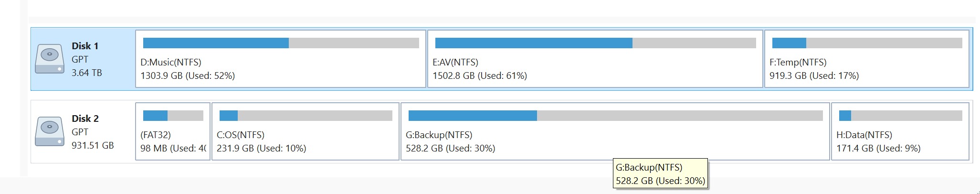Screen dimensions: 980x194
Task: Click the C:OS usage bar
Action: (x=306, y=116)
